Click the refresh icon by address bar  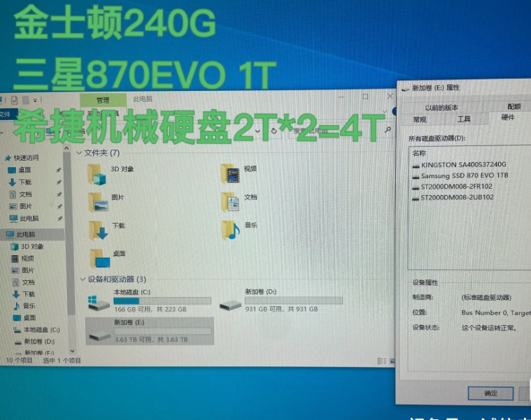click(x=274, y=131)
